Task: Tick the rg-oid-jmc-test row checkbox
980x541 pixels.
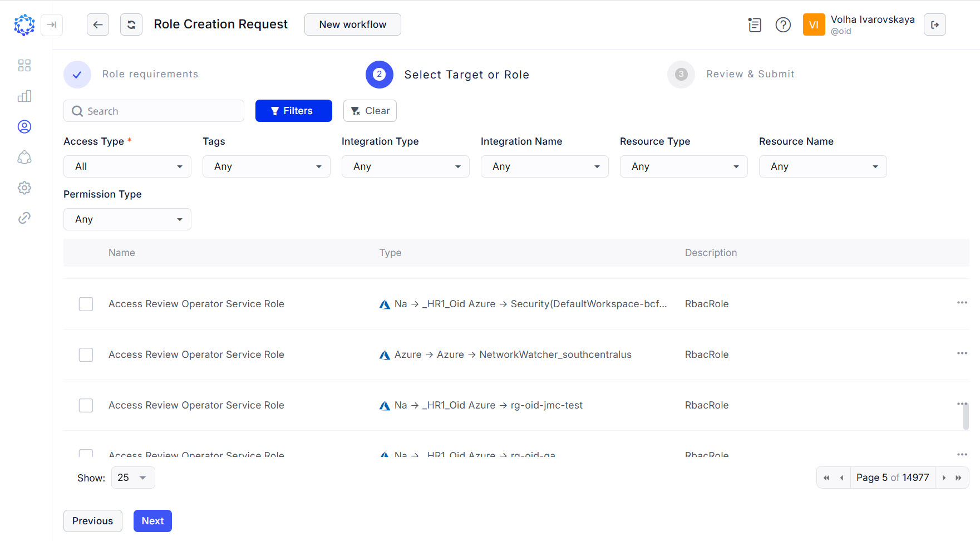Action: pos(86,405)
